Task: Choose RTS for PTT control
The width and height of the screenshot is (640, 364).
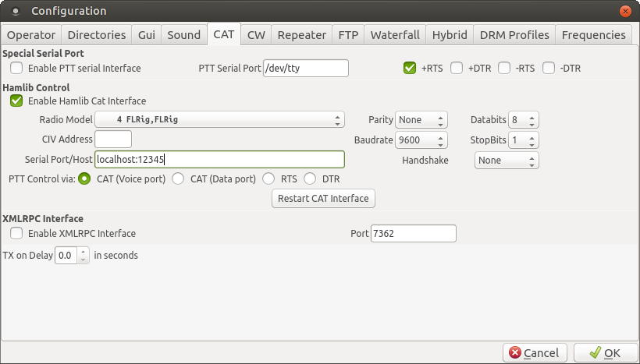Action: [x=268, y=179]
